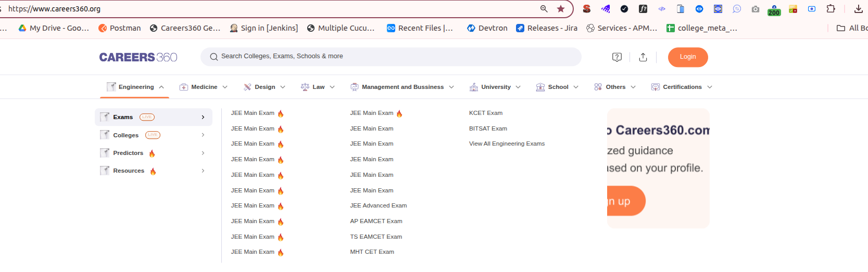Open the MHT CET Exam link

(x=372, y=252)
